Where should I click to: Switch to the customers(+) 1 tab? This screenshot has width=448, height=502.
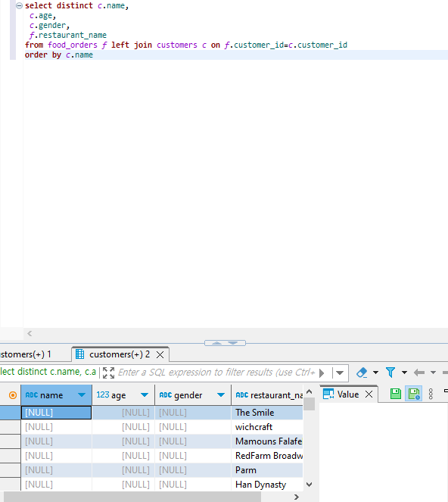(x=26, y=354)
